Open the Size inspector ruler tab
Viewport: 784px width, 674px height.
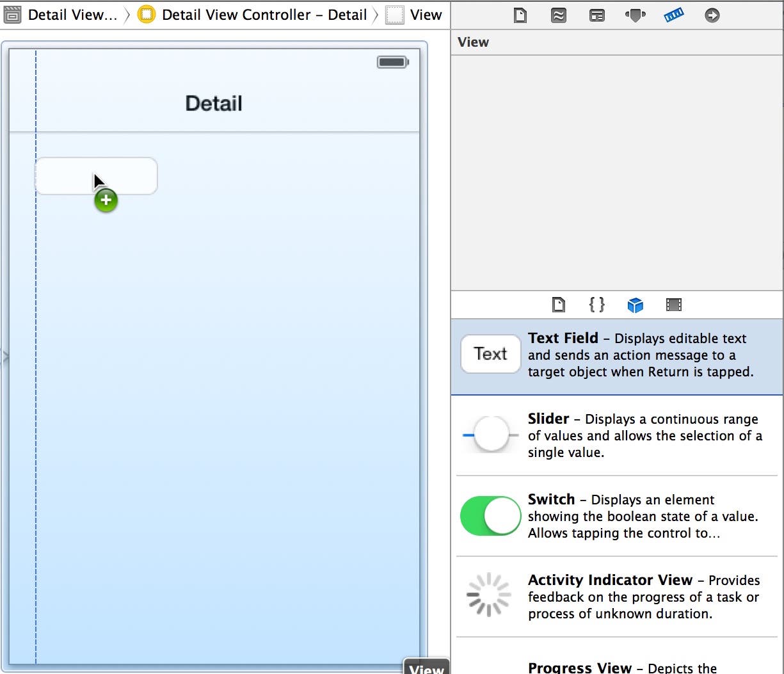click(674, 15)
